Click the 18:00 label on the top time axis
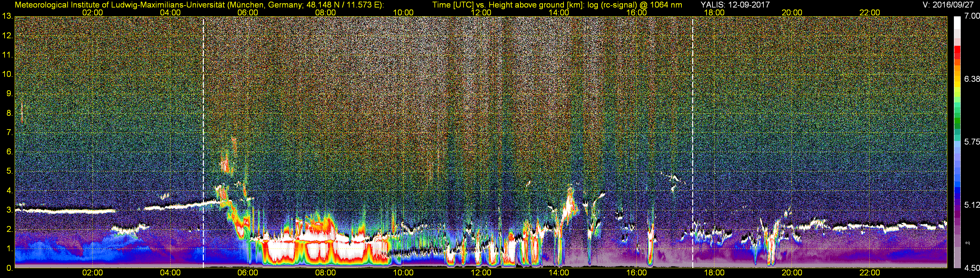The height and width of the screenshot is (278, 980). click(714, 12)
